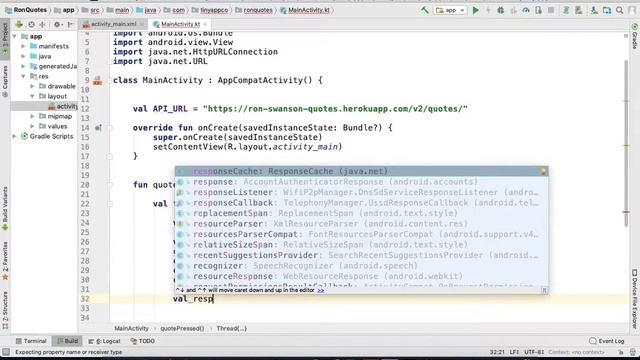Start debugging with the bug icon

(x=501, y=10)
